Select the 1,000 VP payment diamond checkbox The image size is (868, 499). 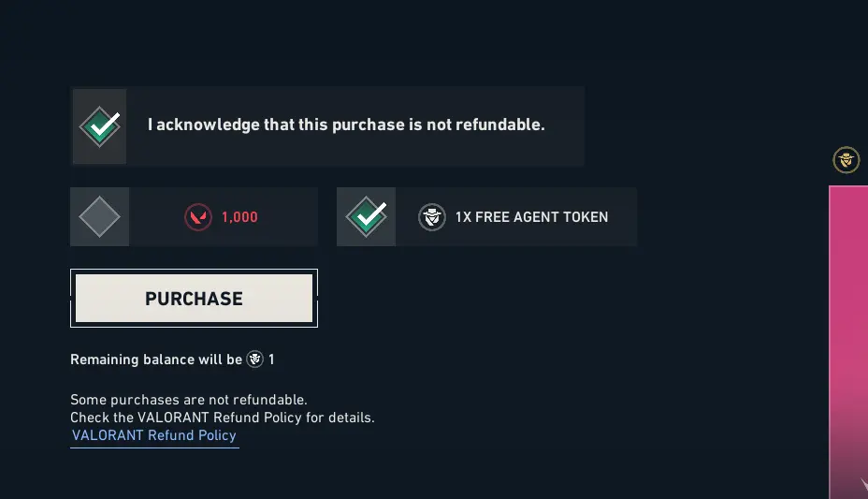[99, 217]
